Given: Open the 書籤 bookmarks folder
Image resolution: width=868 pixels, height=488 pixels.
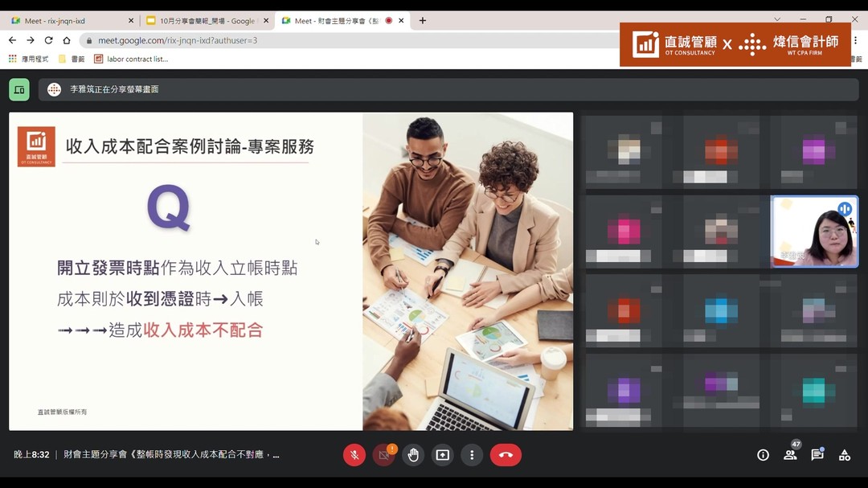Looking at the screenshot, I should click(x=72, y=59).
